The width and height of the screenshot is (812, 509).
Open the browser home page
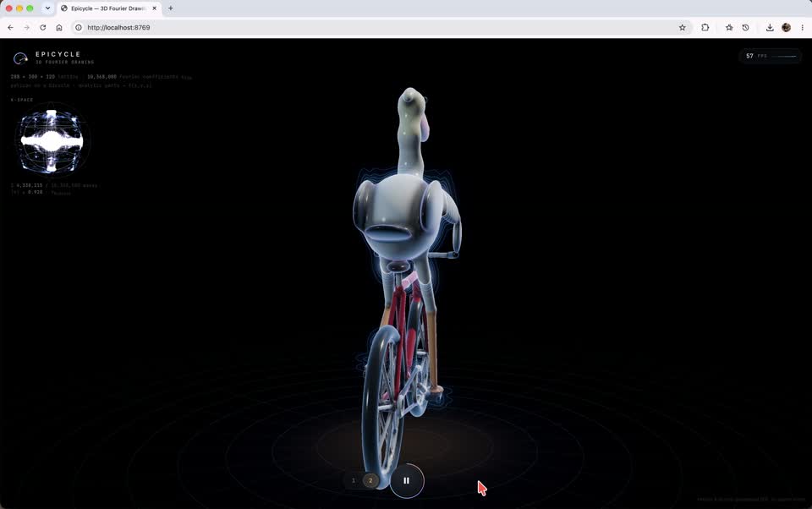coord(59,27)
